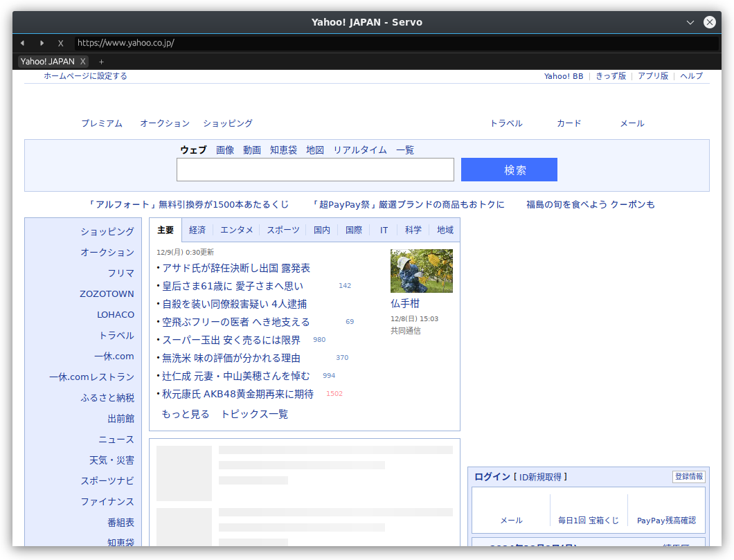Screen dimensions: 734x560
Task: Click the 1502 comment count
Action: coord(334,394)
